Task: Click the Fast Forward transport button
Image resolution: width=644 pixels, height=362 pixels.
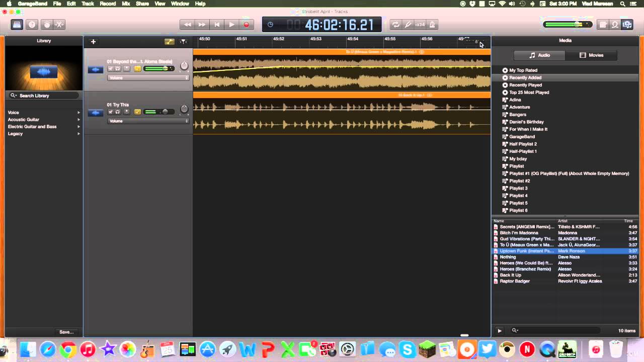Action: (x=202, y=25)
